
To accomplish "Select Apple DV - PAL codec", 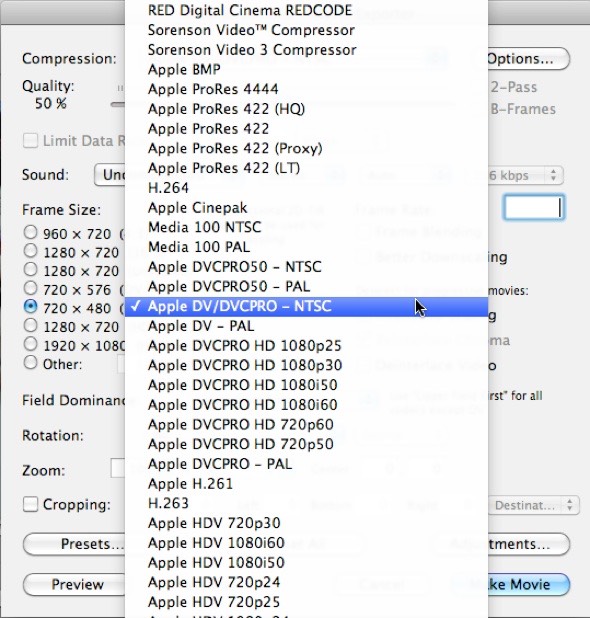I will 306,326.
